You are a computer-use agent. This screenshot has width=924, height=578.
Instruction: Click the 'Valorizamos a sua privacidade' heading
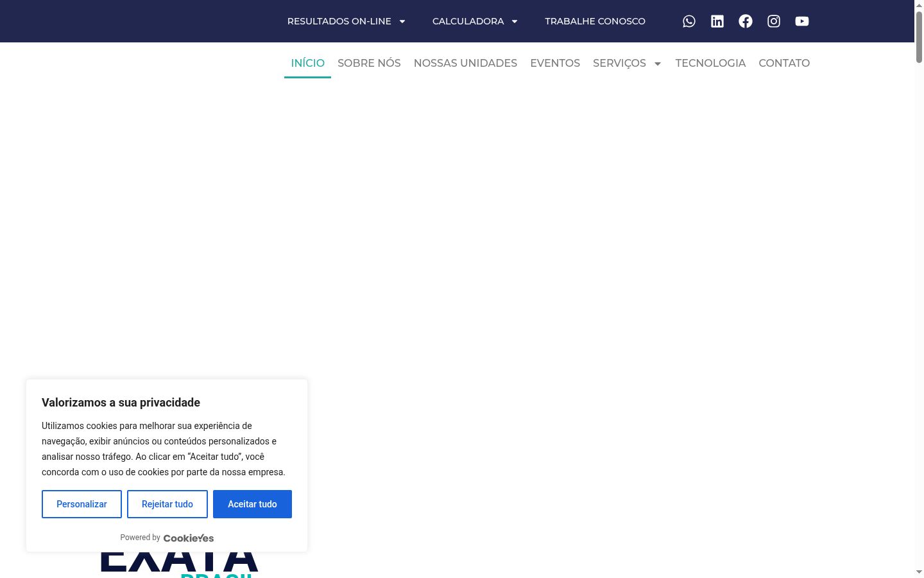click(x=121, y=403)
